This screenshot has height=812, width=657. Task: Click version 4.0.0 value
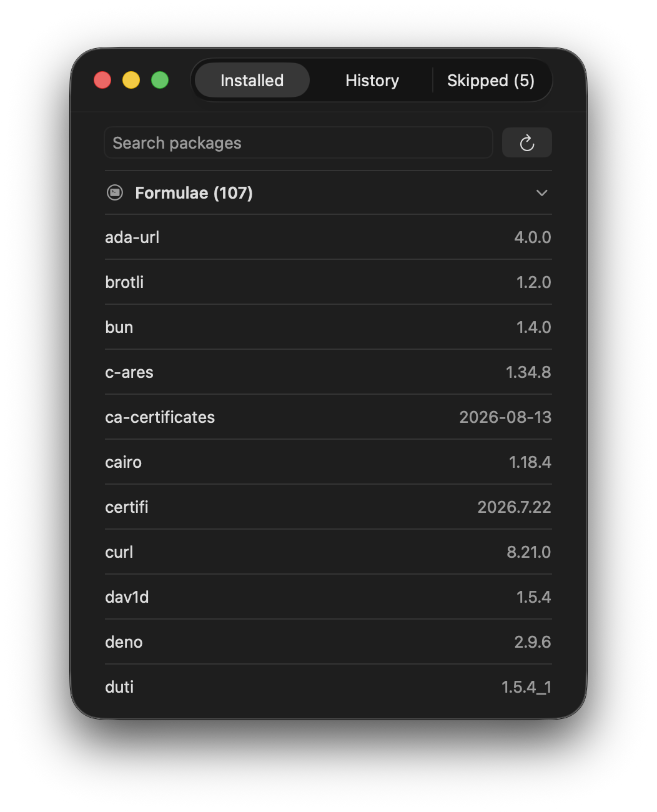[533, 237]
